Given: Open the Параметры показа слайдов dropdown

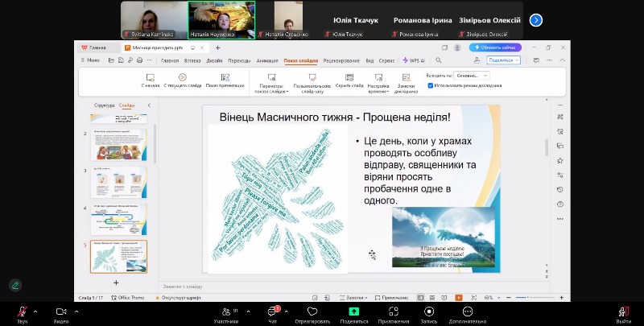Looking at the screenshot, I should click(x=271, y=80).
